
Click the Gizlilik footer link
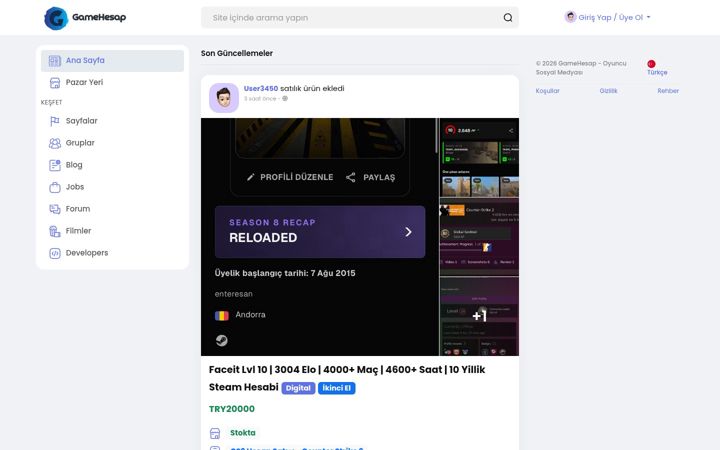click(608, 91)
